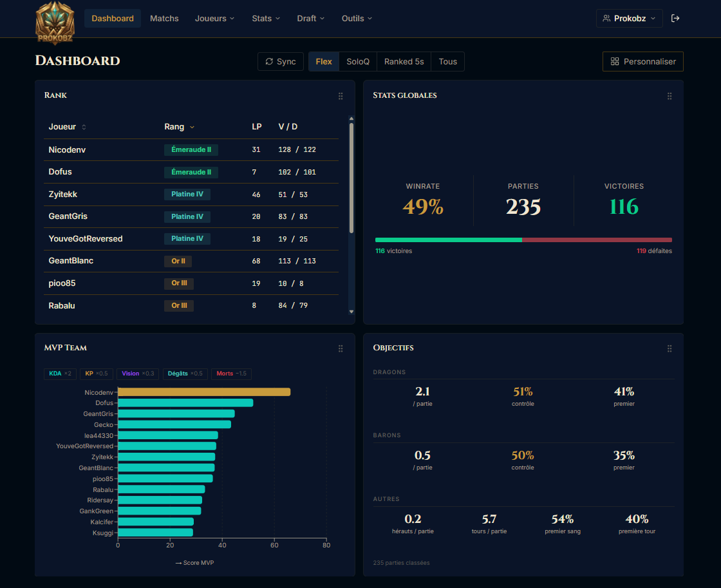Click the Personnaliser grid icon
Screen dimensions: 721x588
click(x=615, y=62)
